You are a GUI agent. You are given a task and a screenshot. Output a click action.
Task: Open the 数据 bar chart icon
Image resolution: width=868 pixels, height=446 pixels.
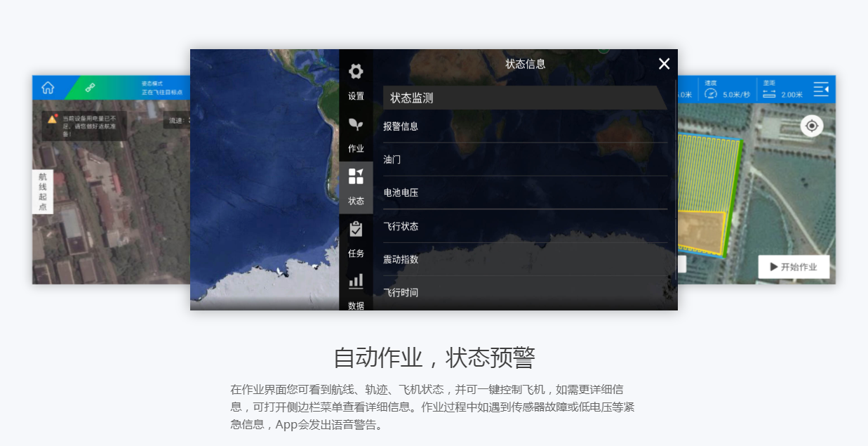tap(356, 282)
